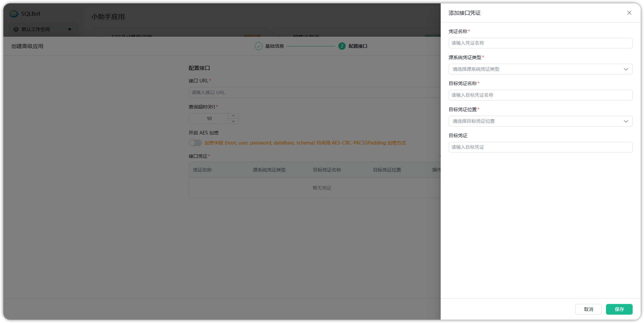The image size is (644, 323).
Task: Click the workspace layers icon beside 默认工作空间
Action: pyautogui.click(x=15, y=29)
